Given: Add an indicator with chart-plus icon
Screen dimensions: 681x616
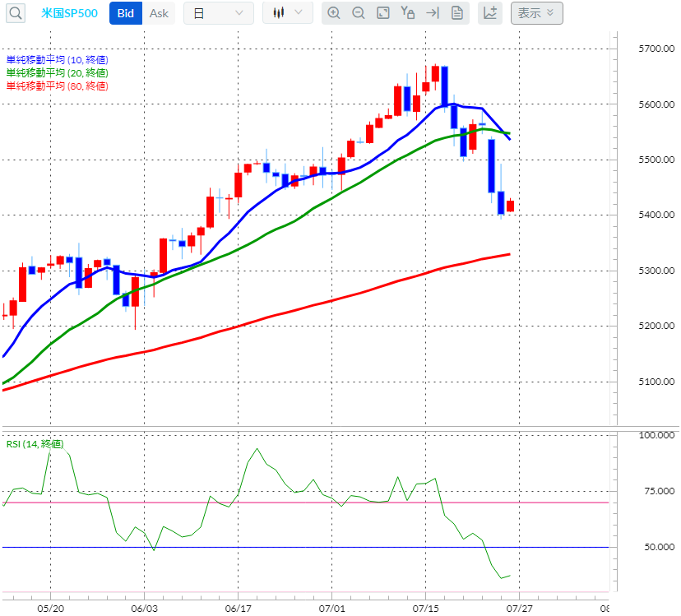Looking at the screenshot, I should (490, 13).
